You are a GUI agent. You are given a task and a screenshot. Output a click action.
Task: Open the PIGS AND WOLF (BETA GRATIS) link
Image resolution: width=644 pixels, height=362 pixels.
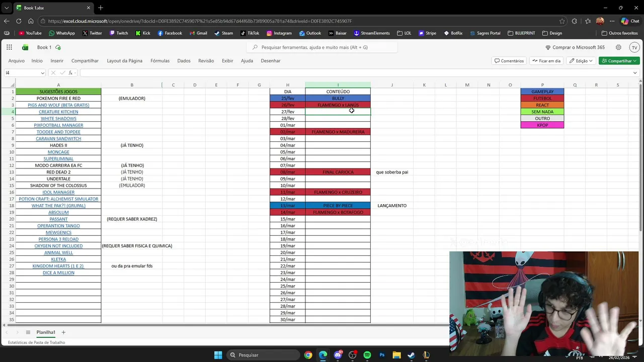click(x=58, y=105)
